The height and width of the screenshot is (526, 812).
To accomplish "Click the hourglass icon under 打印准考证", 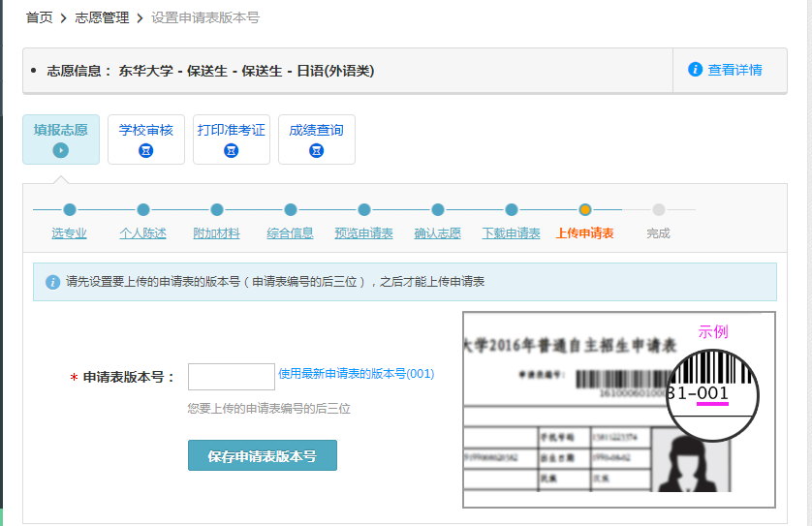I will click(231, 150).
